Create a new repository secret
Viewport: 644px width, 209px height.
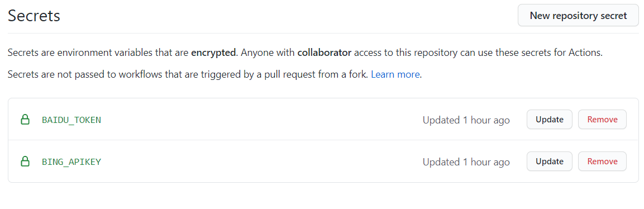[x=578, y=16]
